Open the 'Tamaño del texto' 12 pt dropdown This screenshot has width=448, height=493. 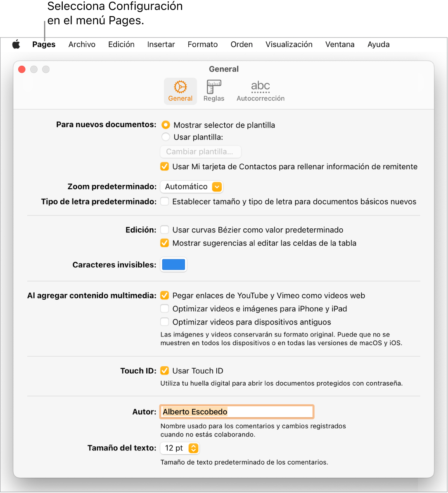180,448
